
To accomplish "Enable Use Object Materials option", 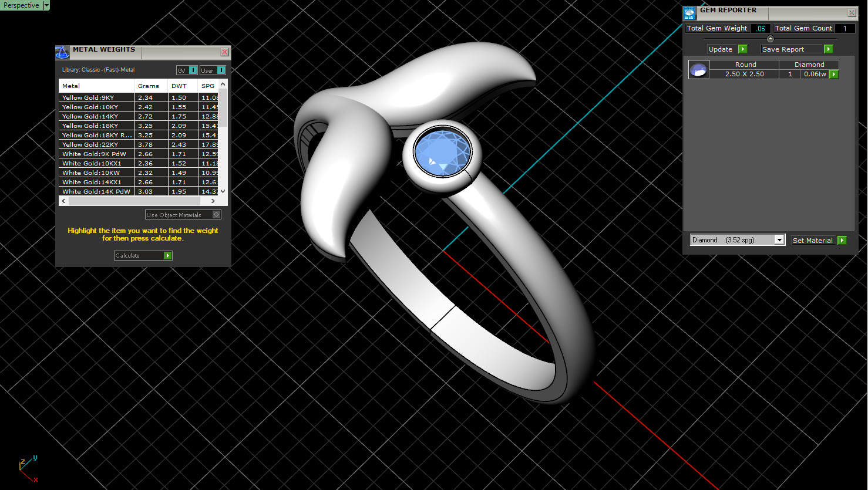I will tap(183, 215).
